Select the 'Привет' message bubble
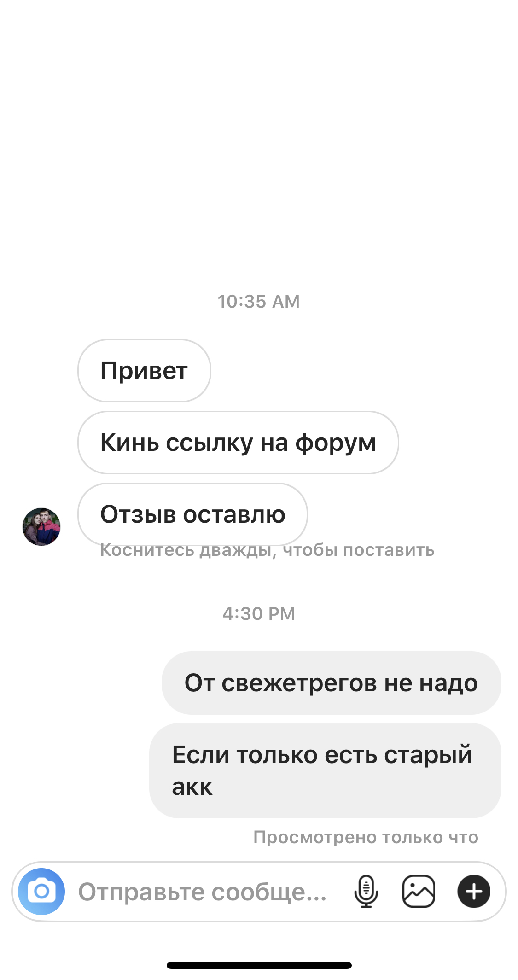Screen dimensions: 518x980 144,371
